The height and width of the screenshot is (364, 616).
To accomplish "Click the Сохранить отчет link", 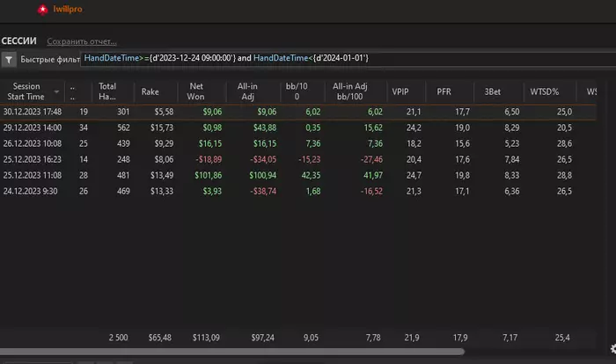I will click(82, 40).
